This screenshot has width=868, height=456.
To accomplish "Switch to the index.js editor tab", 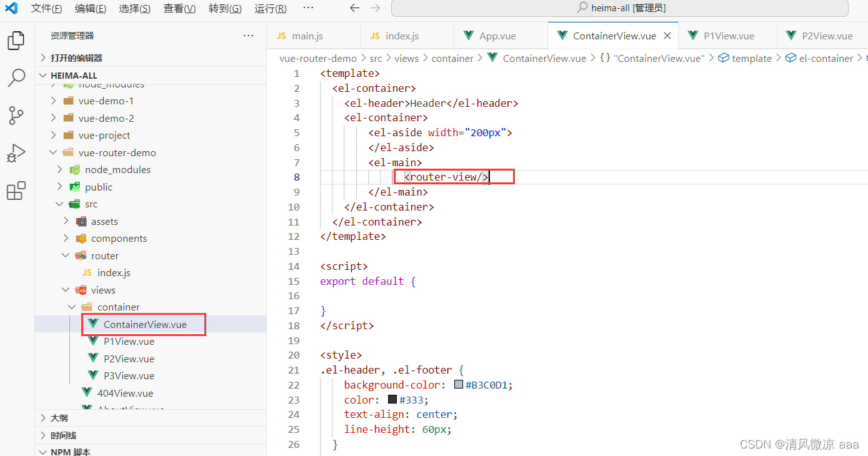I will [406, 36].
